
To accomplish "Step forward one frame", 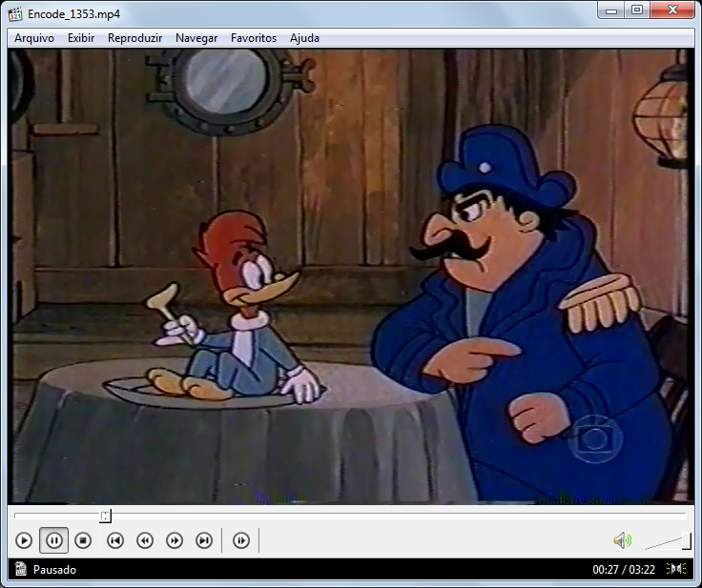I will tap(241, 540).
